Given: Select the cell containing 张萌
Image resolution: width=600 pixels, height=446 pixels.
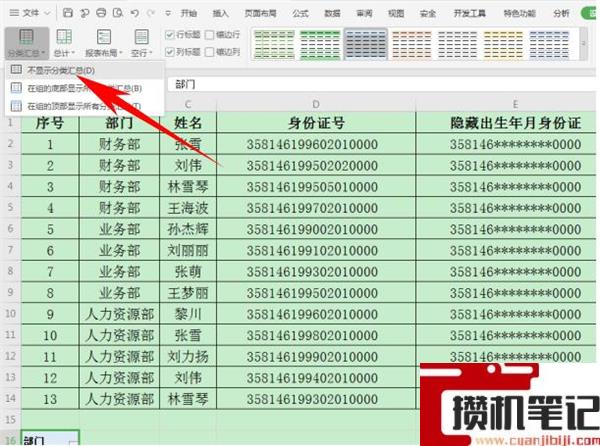Looking at the screenshot, I should [x=188, y=272].
